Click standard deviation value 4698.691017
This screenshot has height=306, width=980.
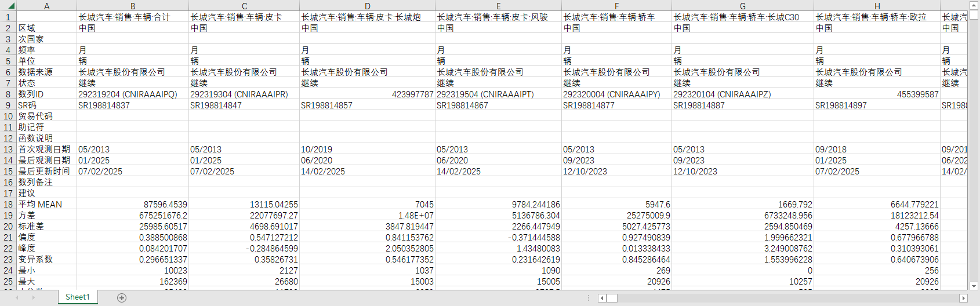point(244,226)
